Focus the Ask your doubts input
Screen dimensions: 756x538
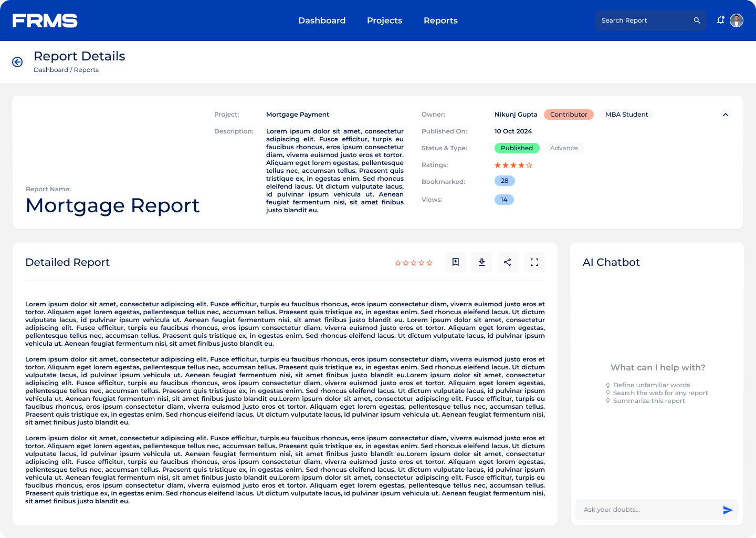648,510
